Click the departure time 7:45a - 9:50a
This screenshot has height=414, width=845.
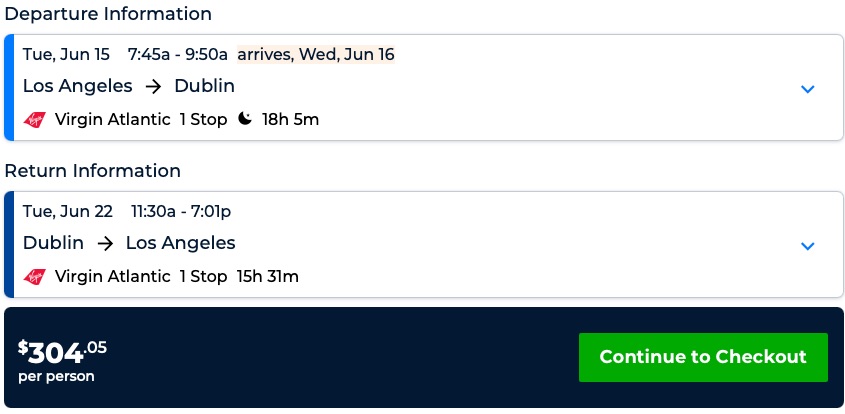pos(178,54)
